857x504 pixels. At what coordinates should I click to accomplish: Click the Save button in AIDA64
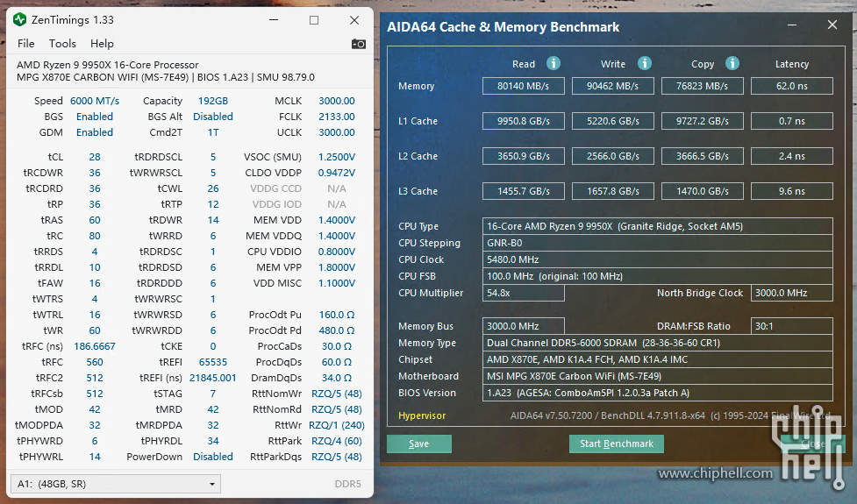(x=419, y=444)
